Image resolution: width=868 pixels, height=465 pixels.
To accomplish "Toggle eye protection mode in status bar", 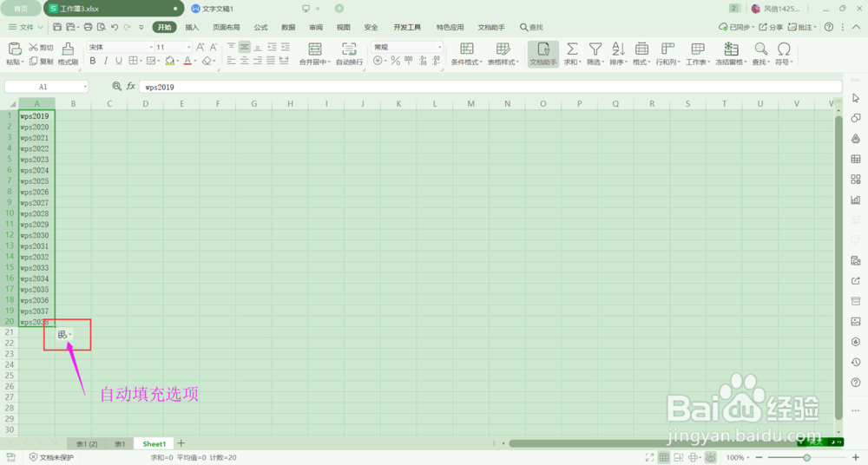I will click(x=710, y=457).
